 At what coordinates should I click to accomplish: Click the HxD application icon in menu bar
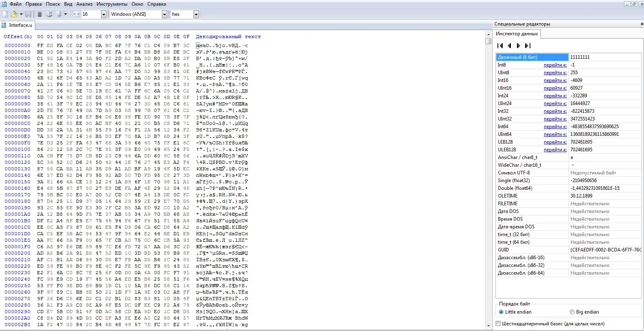click(x=4, y=4)
